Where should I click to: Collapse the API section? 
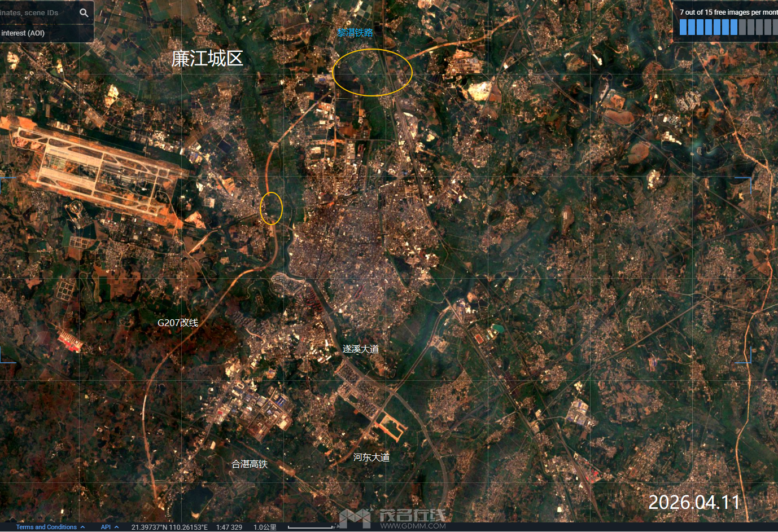pos(117,527)
